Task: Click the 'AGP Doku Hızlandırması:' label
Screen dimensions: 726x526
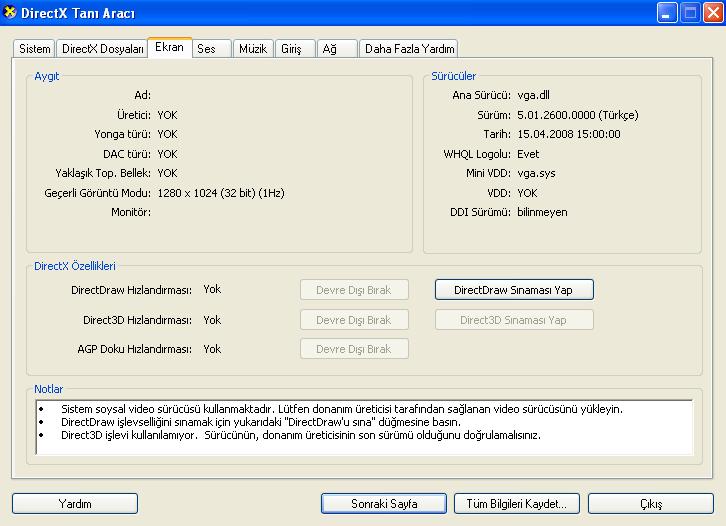Action: 135,349
